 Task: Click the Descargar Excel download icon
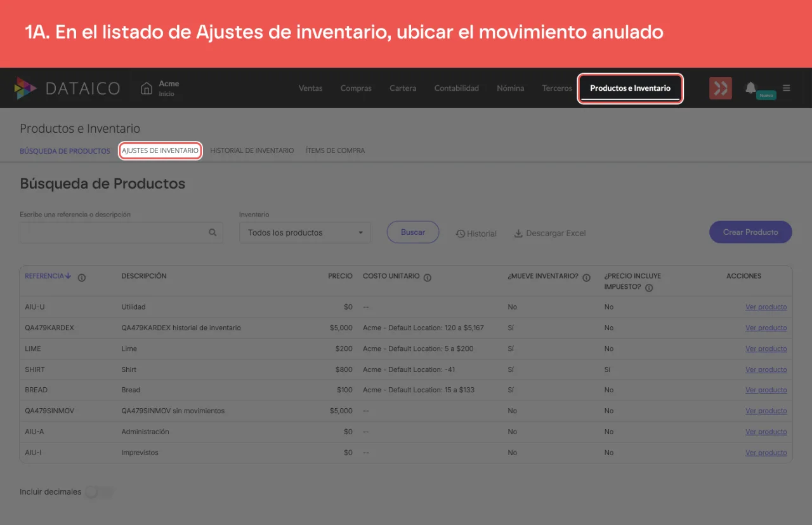(518, 234)
